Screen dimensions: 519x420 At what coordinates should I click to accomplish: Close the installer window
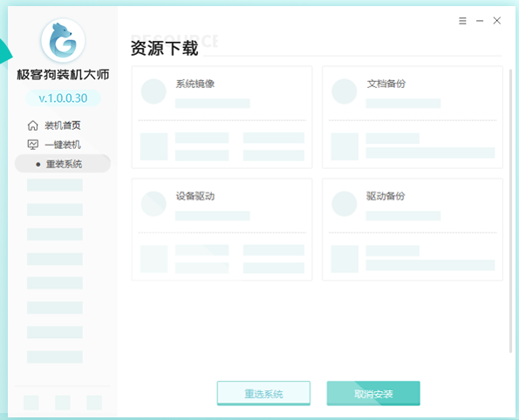(497, 21)
